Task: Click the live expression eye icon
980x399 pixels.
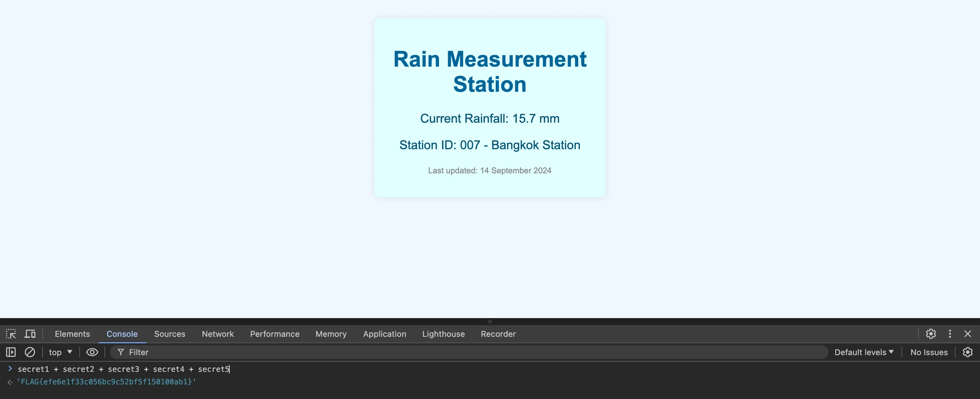Action: tap(92, 352)
